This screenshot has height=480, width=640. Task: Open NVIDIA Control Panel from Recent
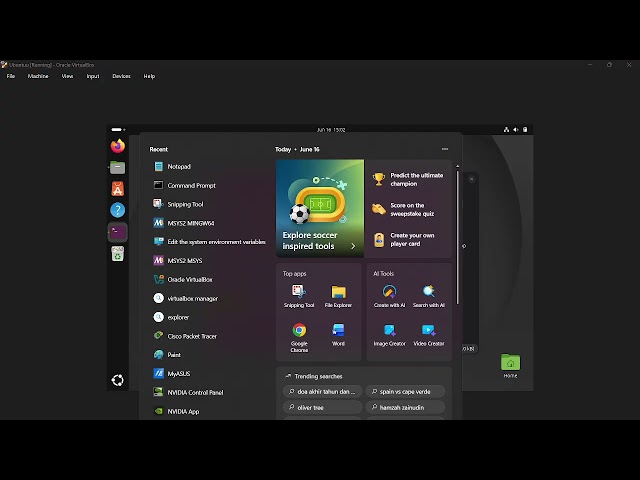[209, 392]
